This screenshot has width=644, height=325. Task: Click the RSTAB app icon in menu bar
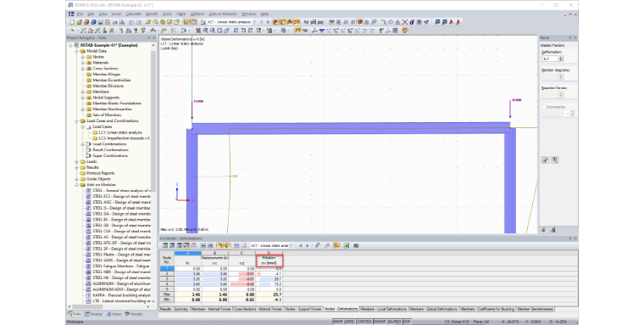click(x=71, y=14)
